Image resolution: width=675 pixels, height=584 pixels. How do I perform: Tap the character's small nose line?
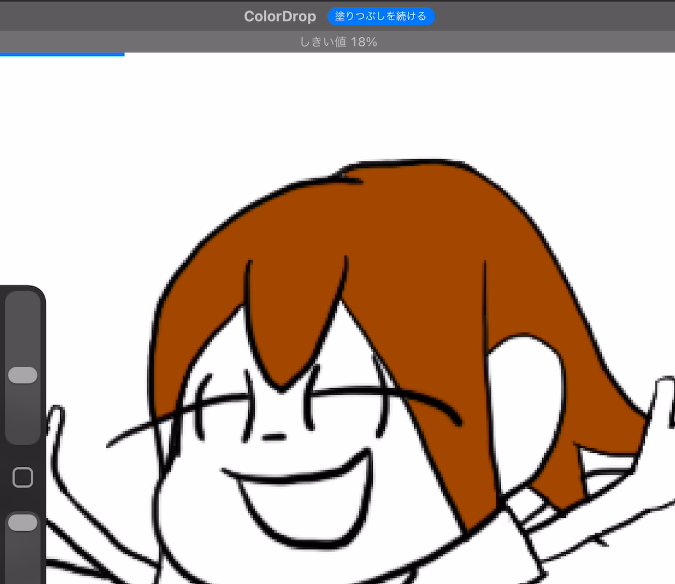(x=273, y=438)
